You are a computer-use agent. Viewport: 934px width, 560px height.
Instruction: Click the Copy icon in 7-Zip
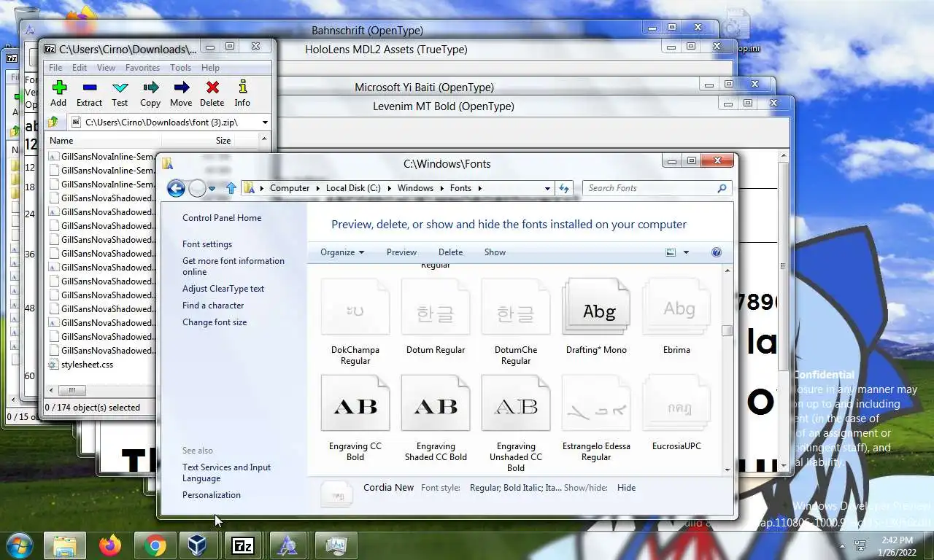coord(150,88)
